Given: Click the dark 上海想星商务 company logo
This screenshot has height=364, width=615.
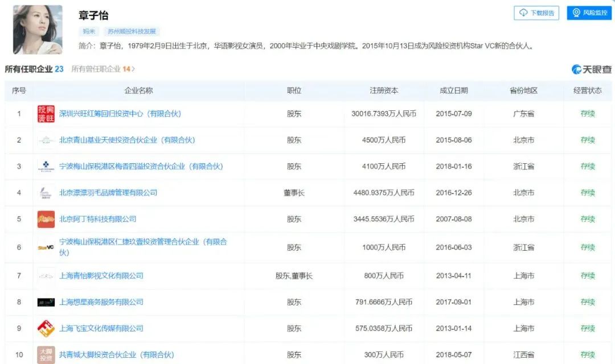Looking at the screenshot, I should [x=46, y=302].
